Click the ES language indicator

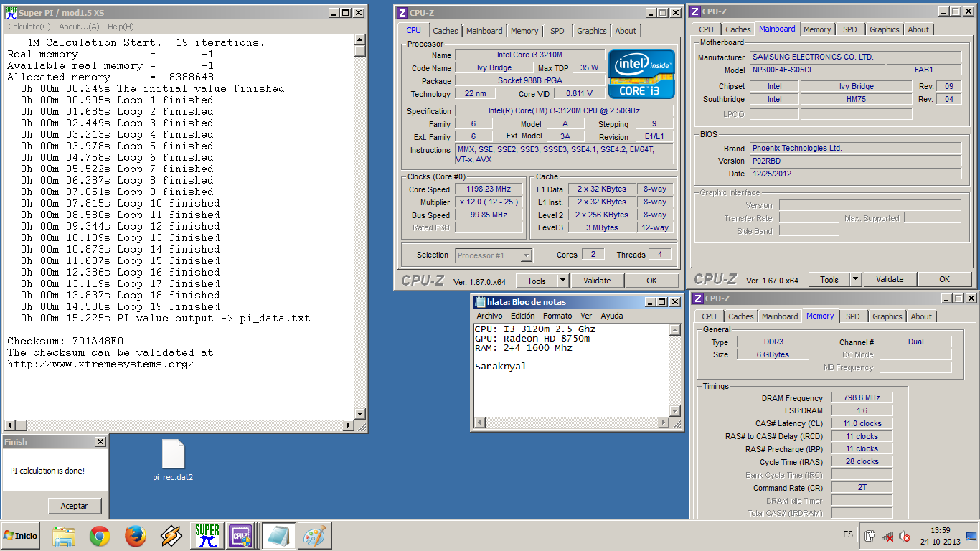pyautogui.click(x=849, y=534)
